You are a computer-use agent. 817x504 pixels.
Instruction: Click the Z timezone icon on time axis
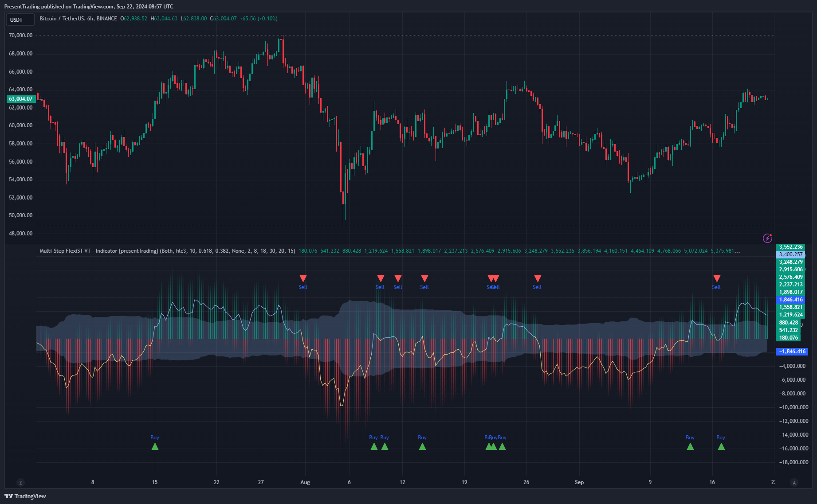[20, 482]
